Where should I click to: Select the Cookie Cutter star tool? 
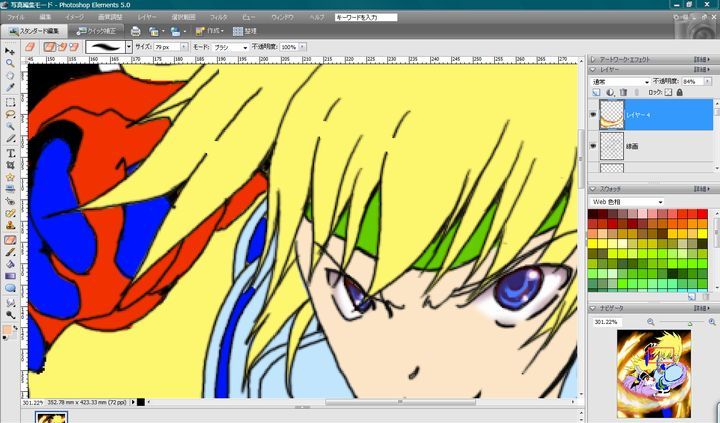coord(10,177)
